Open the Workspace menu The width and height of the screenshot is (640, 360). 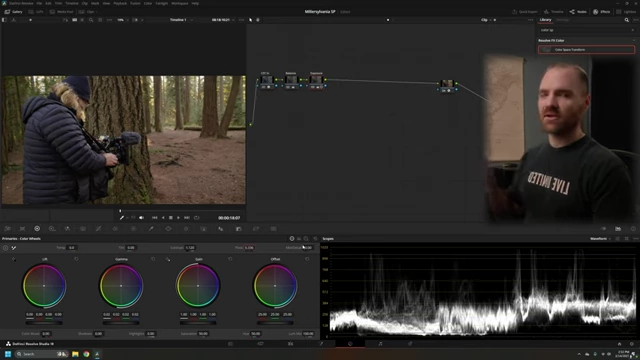[180, 3]
